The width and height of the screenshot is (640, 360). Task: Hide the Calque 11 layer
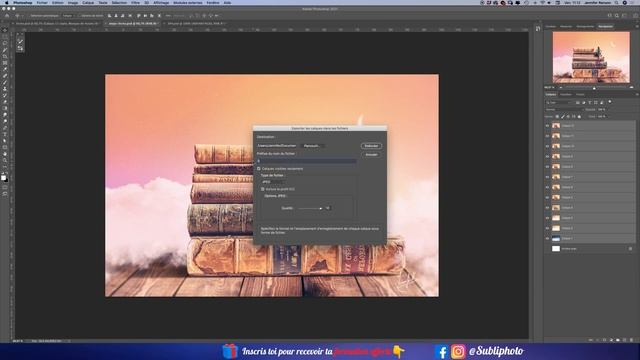point(547,136)
